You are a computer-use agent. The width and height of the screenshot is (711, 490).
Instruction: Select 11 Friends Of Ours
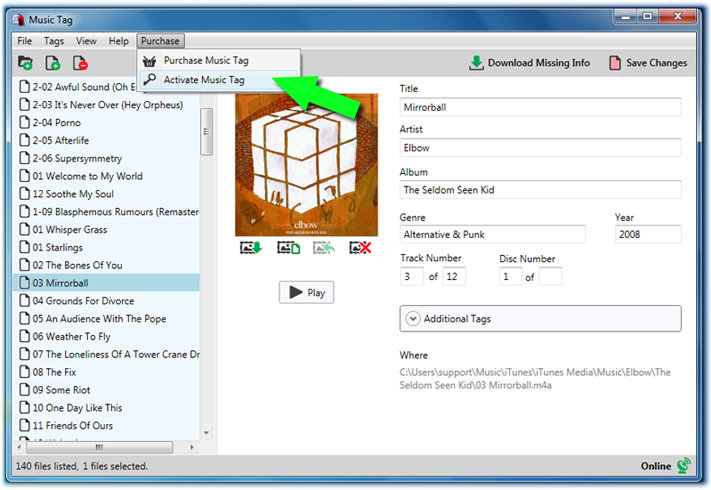[107, 426]
